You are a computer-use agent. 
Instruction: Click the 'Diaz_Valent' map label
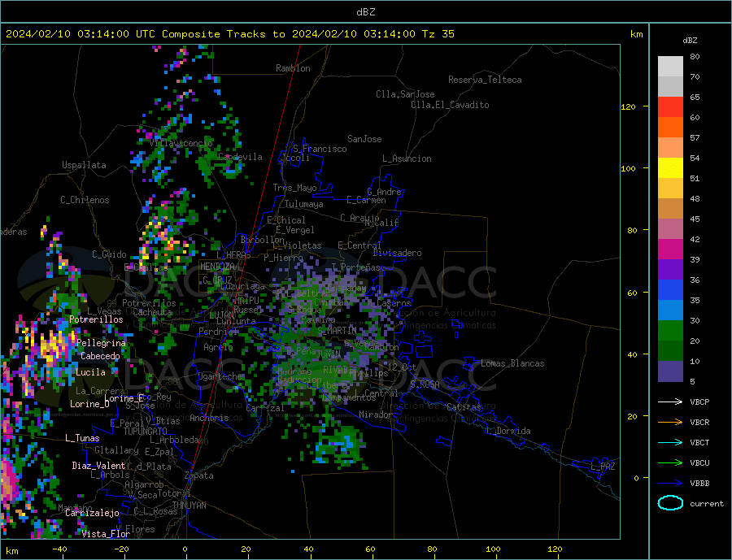(x=98, y=466)
